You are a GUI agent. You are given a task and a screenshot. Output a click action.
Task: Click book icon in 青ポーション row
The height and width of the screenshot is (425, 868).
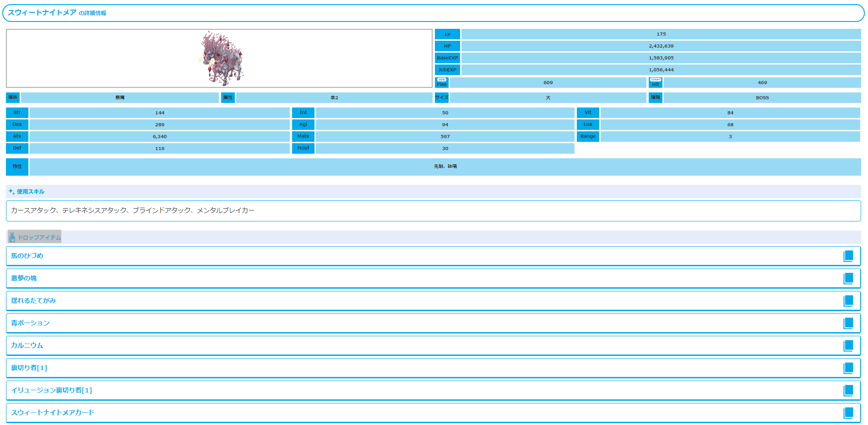(848, 323)
